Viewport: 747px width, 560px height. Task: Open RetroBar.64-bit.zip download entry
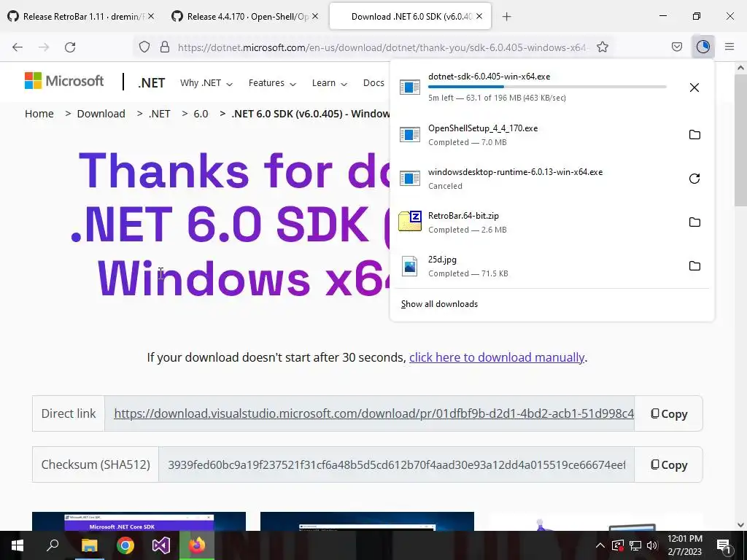tap(537, 222)
